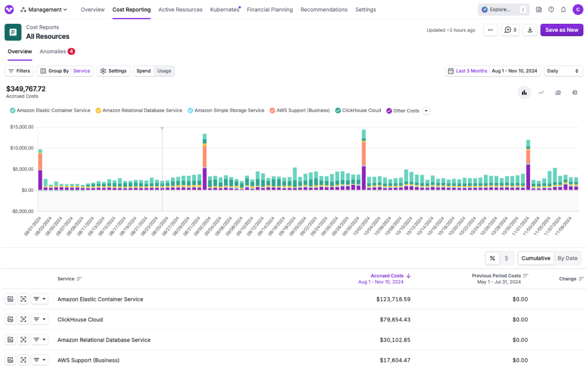588x371 pixels.
Task: Toggle AWS Support (Business) legend item
Action: 300,111
